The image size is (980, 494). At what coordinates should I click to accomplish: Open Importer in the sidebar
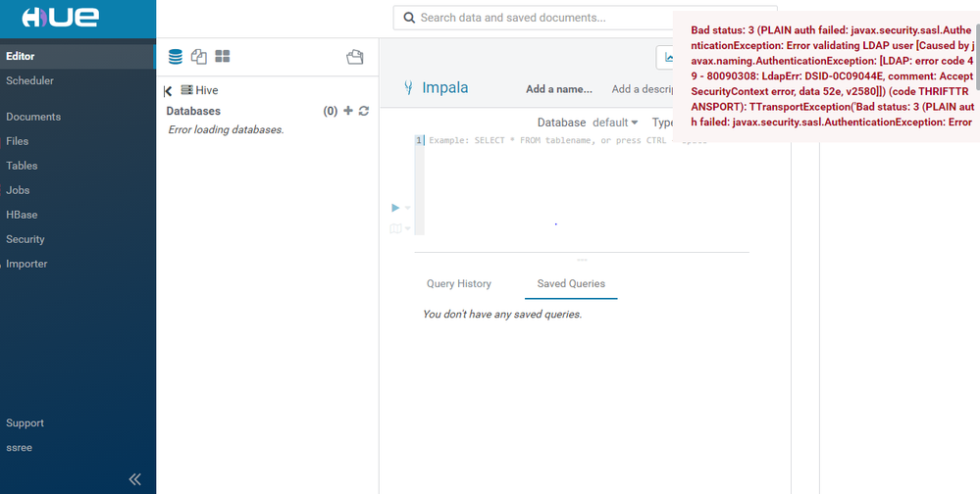click(x=26, y=264)
